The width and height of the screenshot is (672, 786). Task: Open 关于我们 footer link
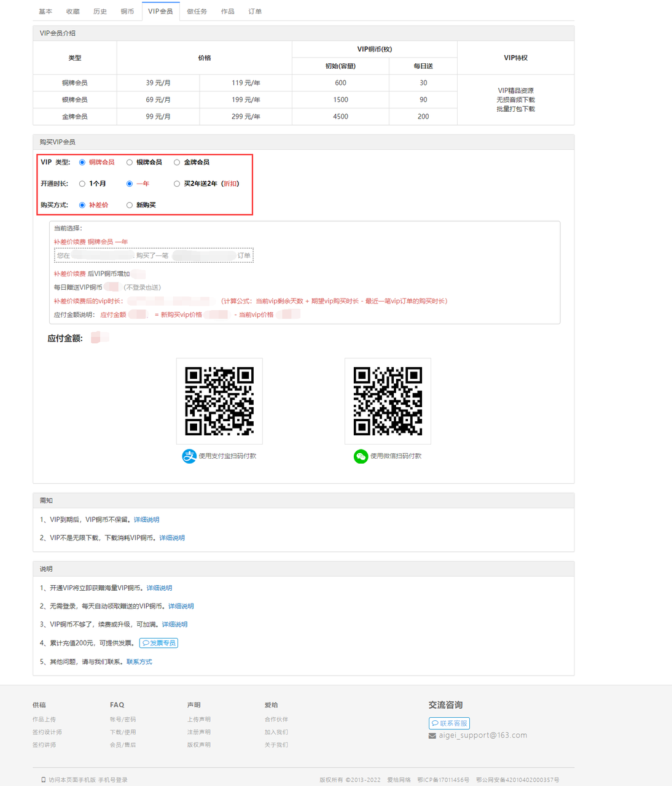[x=276, y=745]
